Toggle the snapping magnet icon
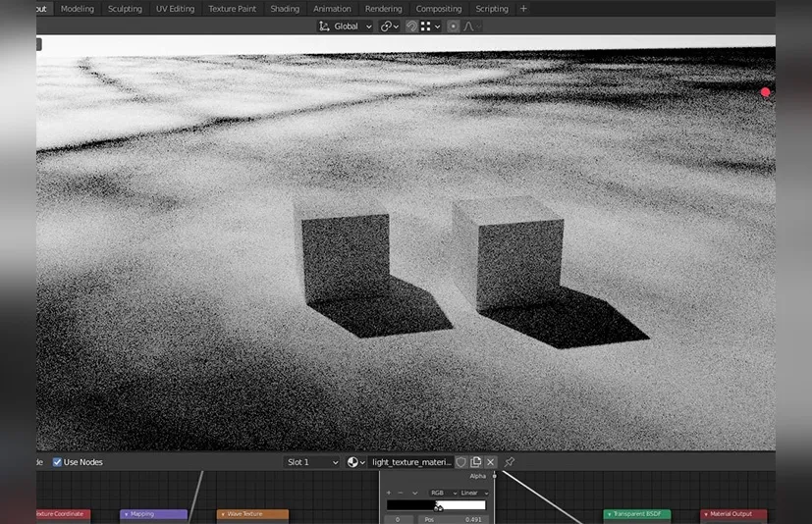The image size is (812, 524). 411,26
